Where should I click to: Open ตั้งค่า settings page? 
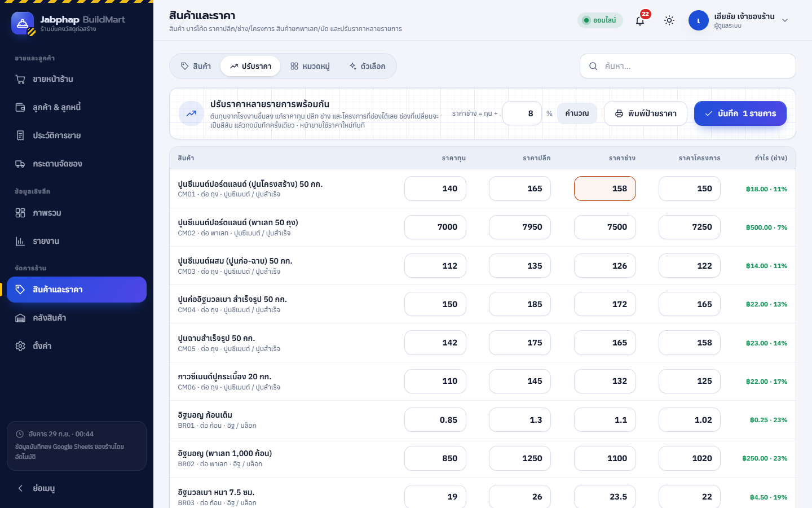click(x=77, y=346)
